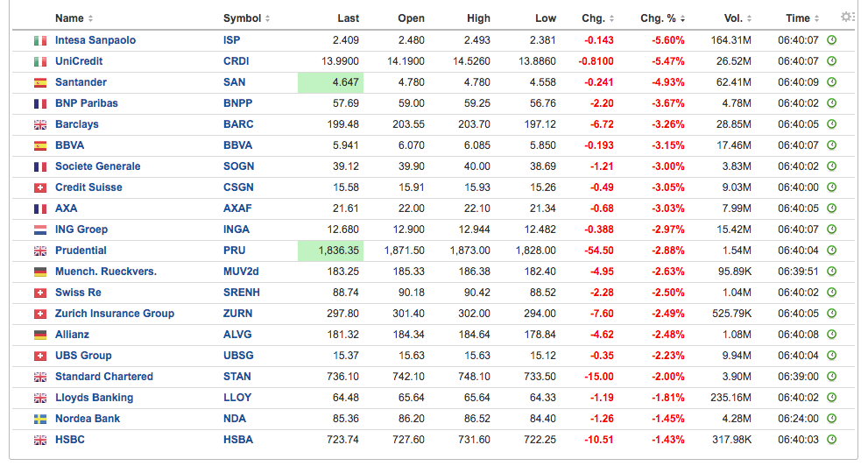Open the Santander stock link
Viewport: 868px width, 473px height.
tap(81, 82)
